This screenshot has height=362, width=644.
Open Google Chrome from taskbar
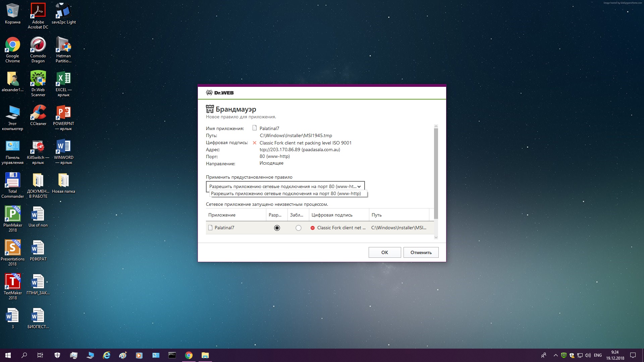point(189,355)
